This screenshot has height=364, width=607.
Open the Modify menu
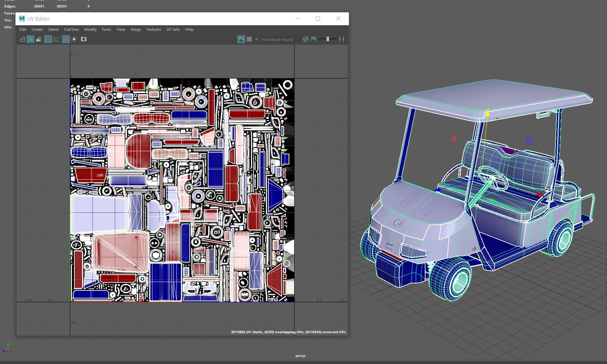click(x=90, y=29)
